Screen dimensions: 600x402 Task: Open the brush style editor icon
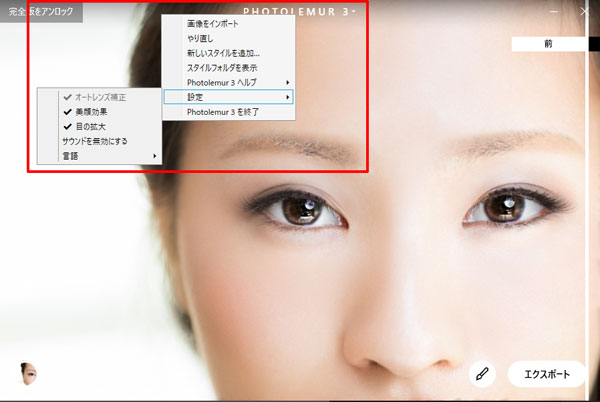point(482,374)
